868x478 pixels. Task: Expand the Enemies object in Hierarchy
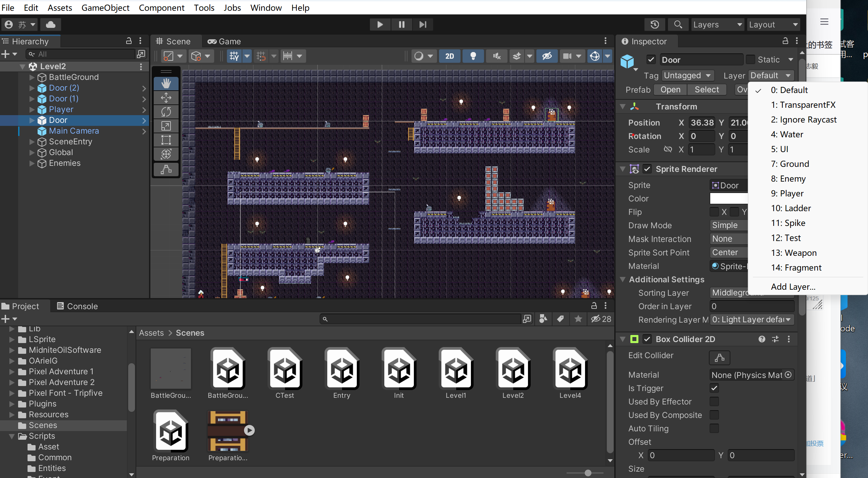tap(32, 163)
